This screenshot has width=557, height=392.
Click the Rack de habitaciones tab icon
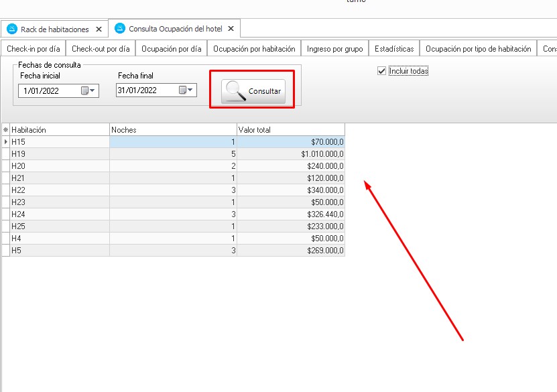coord(11,29)
